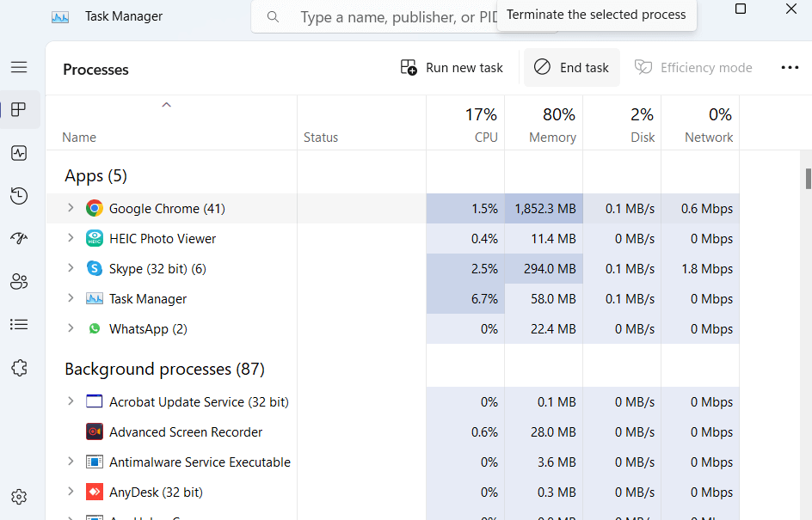This screenshot has height=520, width=812.
Task: Click the Advanced Screen Recorder icon
Action: 95,431
